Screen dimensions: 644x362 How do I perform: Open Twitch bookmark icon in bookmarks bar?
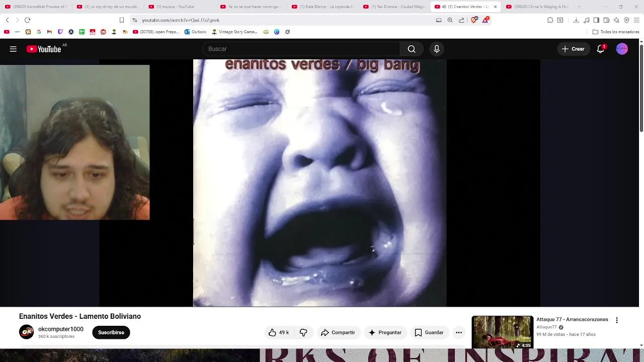[x=60, y=32]
